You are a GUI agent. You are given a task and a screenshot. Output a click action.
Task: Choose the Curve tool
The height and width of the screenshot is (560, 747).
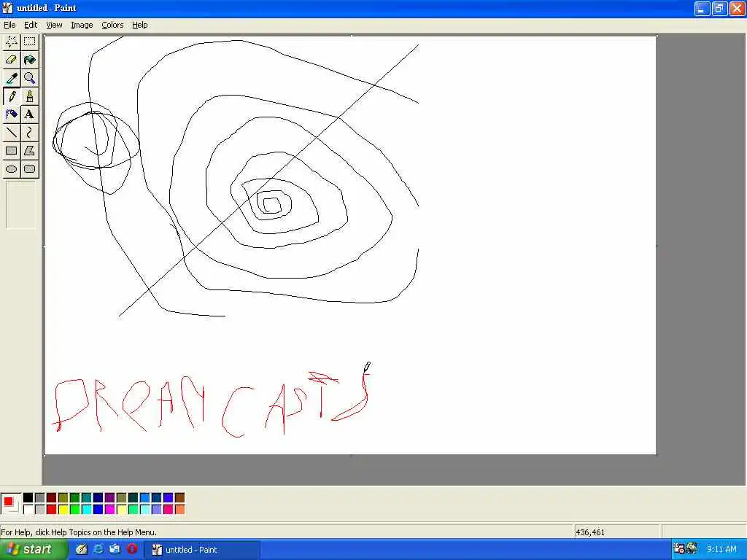point(29,133)
